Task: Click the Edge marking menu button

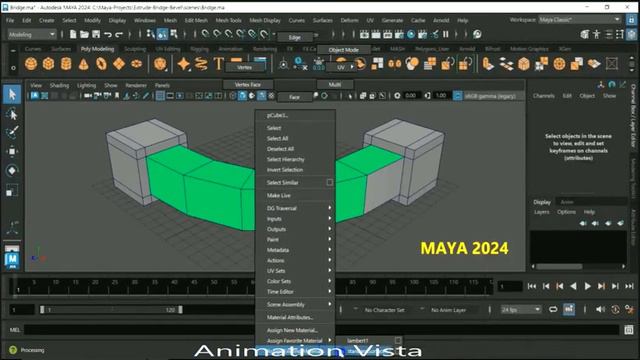Action: [x=295, y=37]
